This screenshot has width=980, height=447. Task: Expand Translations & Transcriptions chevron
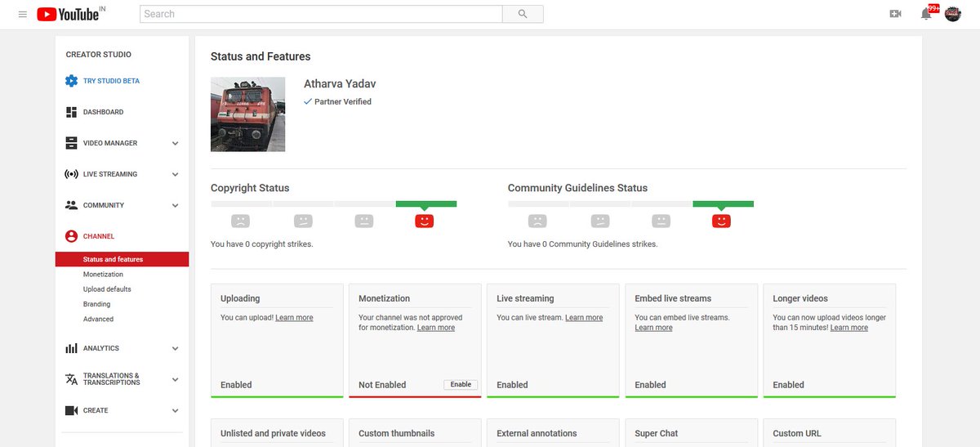click(175, 379)
